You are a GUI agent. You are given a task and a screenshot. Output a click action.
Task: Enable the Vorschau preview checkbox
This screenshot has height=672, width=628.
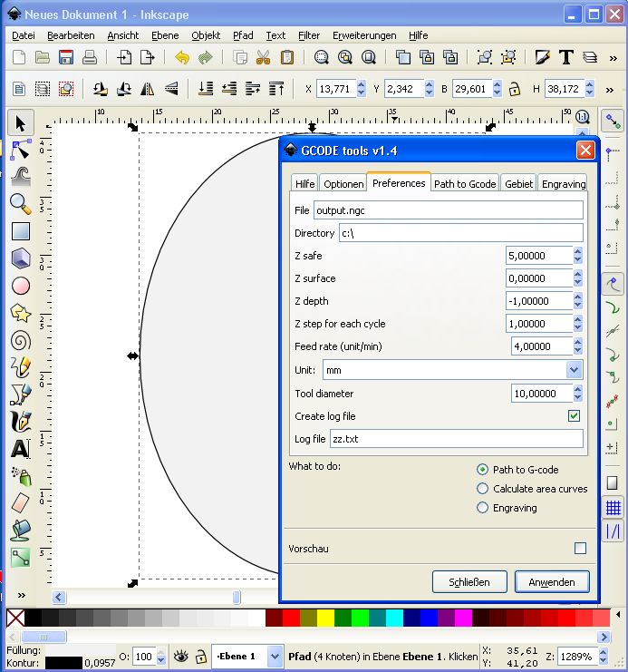[x=580, y=548]
